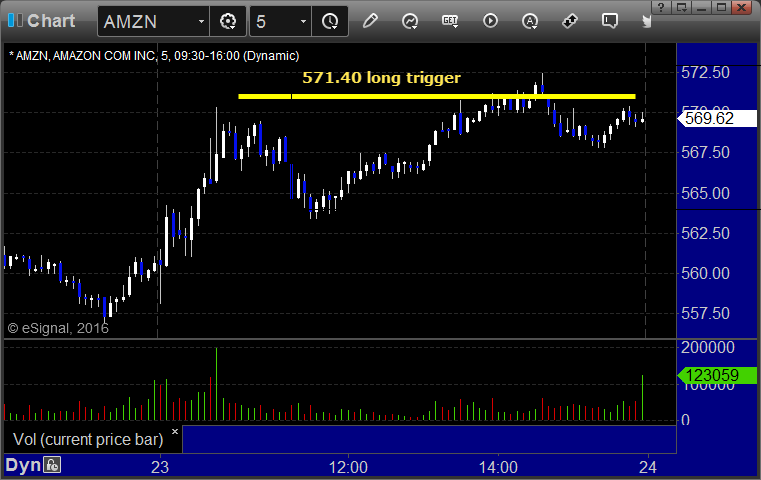Screen dimensions: 761x480
Task: Expand the interval 5 dropdown arrow
Action: [303, 21]
